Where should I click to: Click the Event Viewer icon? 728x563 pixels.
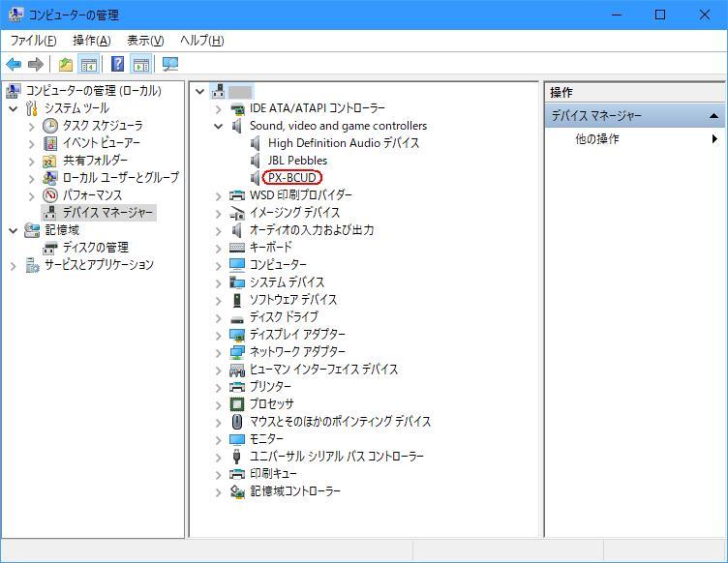click(50, 143)
